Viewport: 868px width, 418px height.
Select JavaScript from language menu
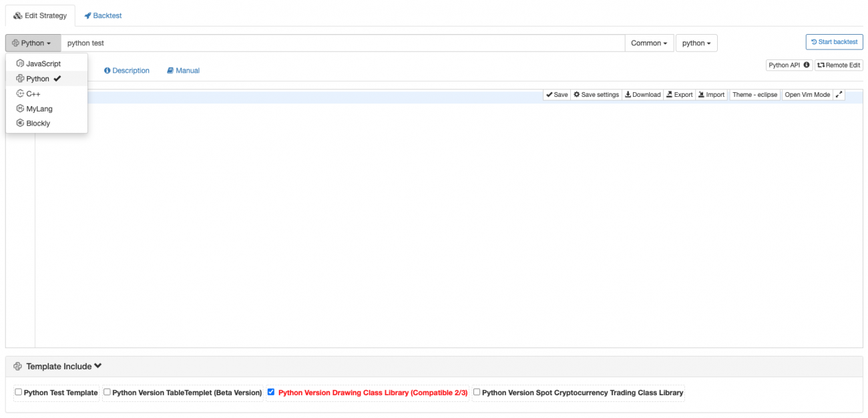pyautogui.click(x=43, y=64)
